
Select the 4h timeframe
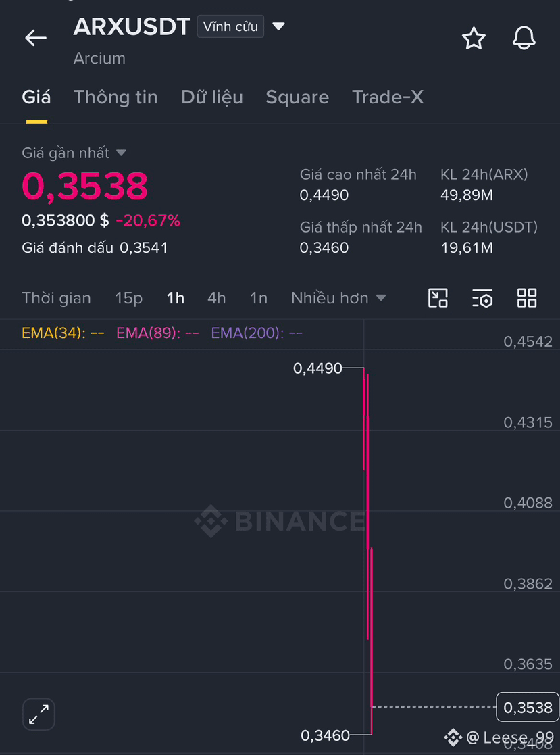pyautogui.click(x=216, y=299)
